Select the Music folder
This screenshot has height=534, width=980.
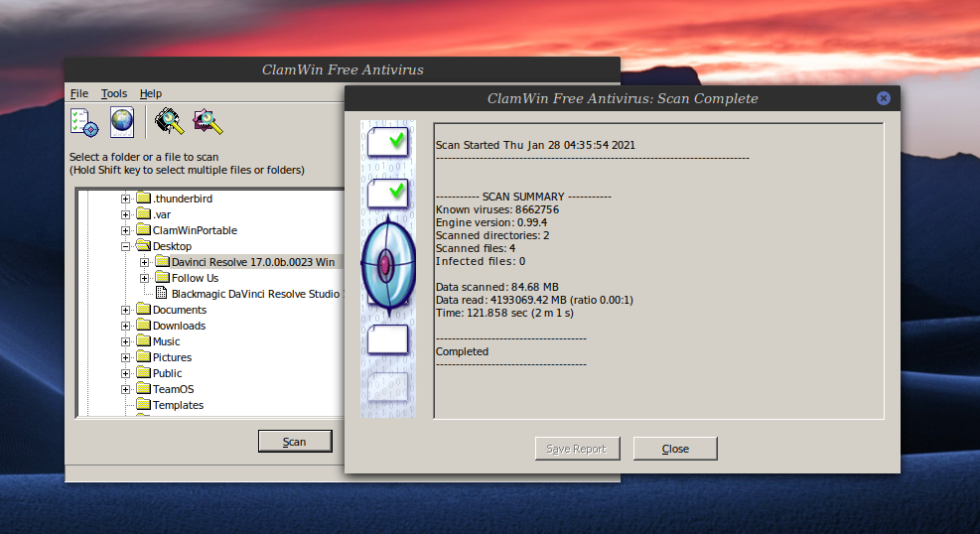pos(166,341)
